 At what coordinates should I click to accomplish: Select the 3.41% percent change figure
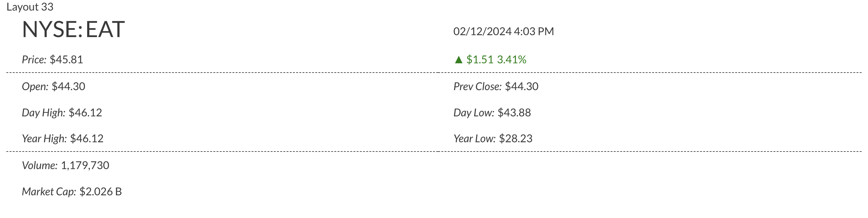(x=512, y=60)
